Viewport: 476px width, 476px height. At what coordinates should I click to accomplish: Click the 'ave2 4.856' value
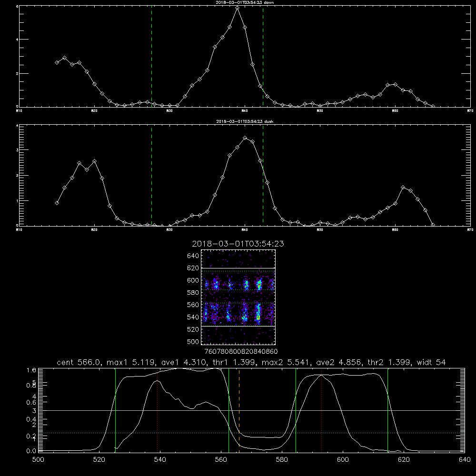click(x=339, y=362)
